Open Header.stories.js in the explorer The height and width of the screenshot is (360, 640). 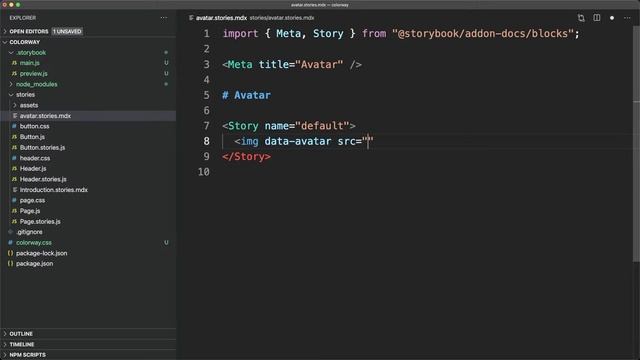[43, 179]
